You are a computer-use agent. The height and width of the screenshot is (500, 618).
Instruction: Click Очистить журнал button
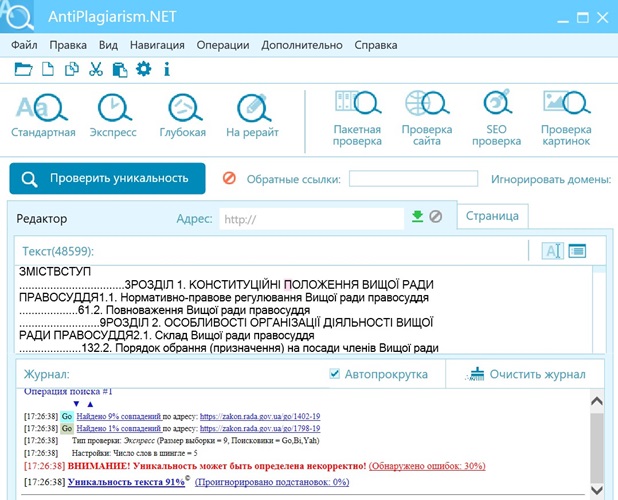pyautogui.click(x=525, y=374)
